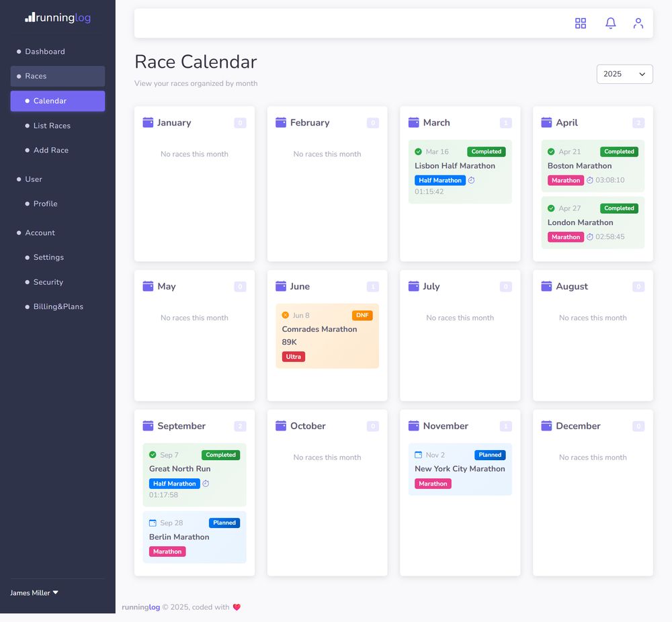Click the DNF badge on Comrades Marathon
Image resolution: width=672 pixels, height=622 pixels.
tap(362, 315)
